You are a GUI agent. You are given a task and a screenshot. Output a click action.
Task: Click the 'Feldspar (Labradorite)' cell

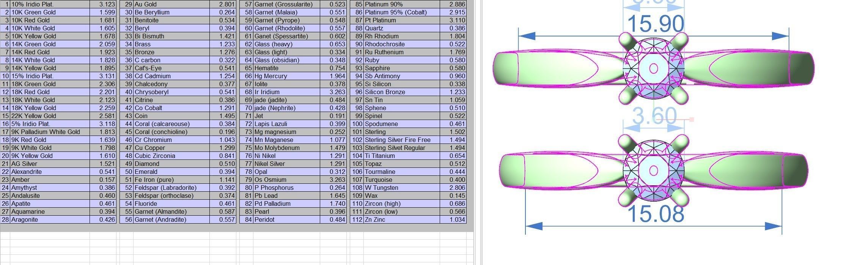(171, 188)
